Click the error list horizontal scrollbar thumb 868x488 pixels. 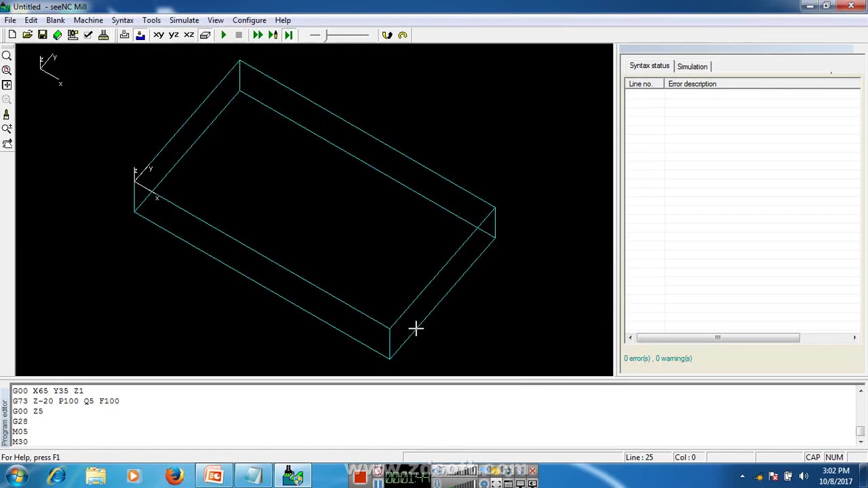718,338
